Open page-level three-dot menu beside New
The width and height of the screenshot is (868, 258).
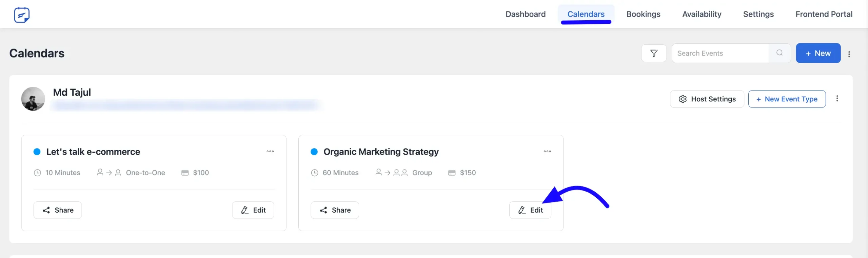(x=849, y=54)
